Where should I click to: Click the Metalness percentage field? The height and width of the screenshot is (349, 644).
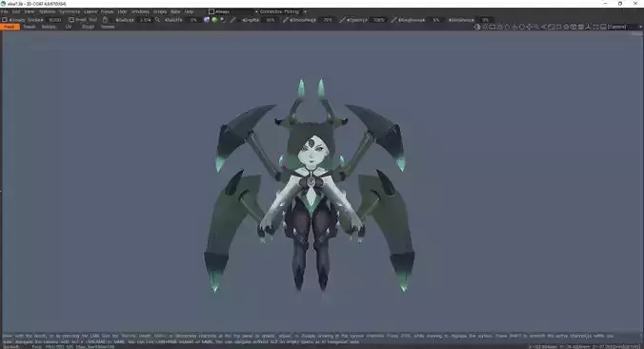(486, 20)
